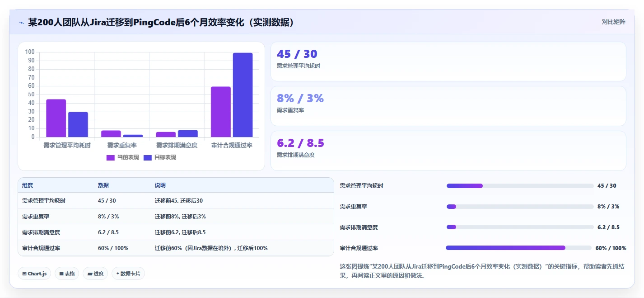Click the 审计合规通过率 purple chart bar
644x298 pixels.
click(x=221, y=112)
